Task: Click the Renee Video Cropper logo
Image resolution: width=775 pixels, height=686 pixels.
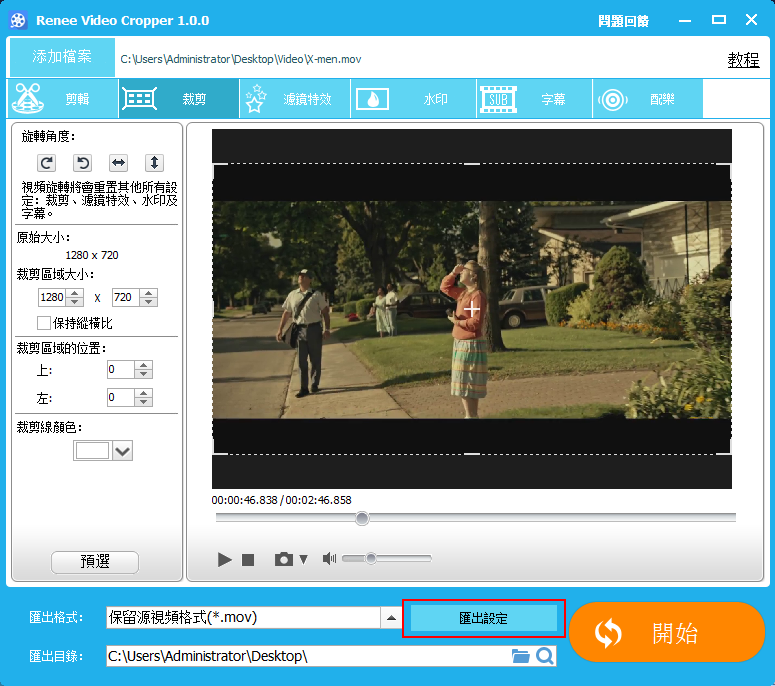Action: (18, 20)
